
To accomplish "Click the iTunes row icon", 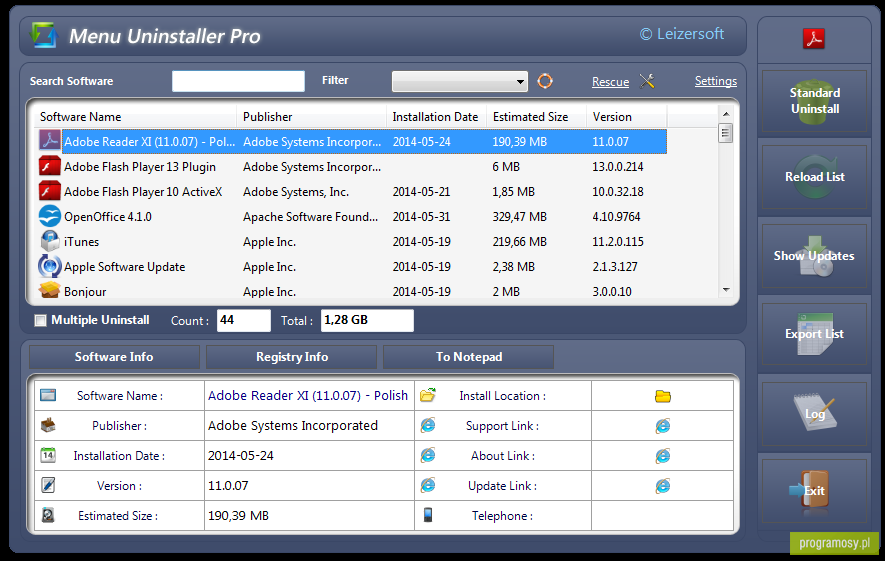I will (x=50, y=241).
